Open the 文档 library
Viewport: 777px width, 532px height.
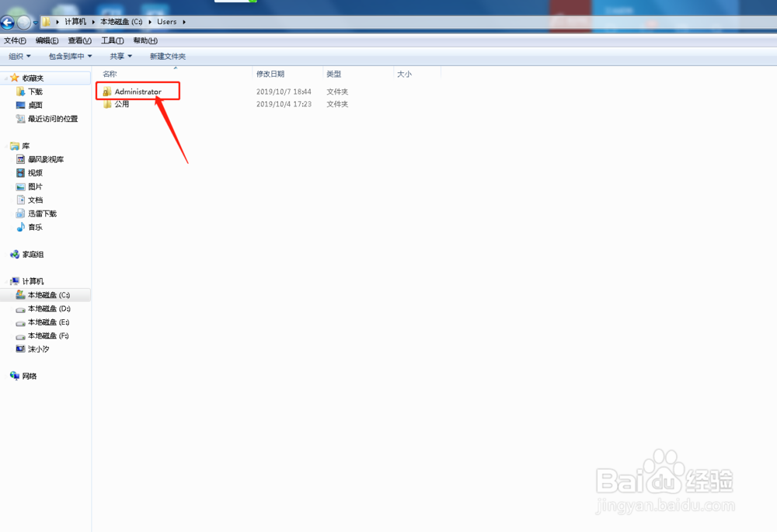pyautogui.click(x=36, y=200)
